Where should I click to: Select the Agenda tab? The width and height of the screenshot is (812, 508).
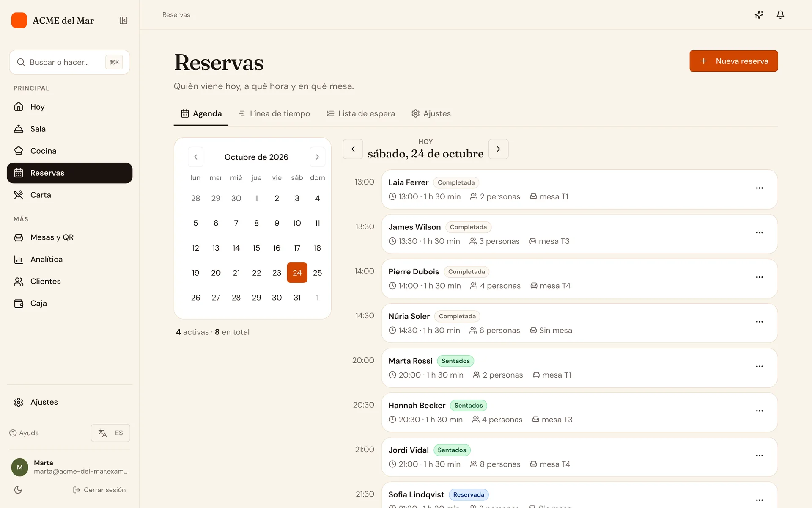(x=201, y=113)
